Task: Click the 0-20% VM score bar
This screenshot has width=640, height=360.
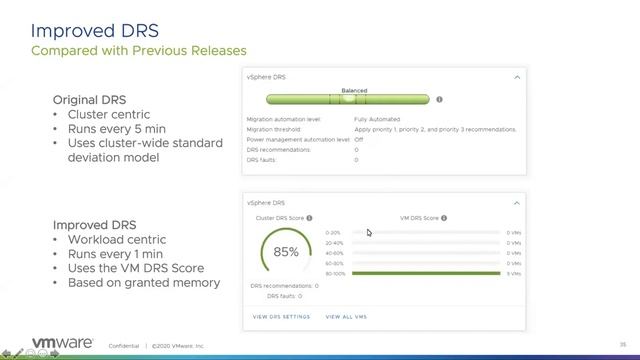Action: [x=426, y=233]
